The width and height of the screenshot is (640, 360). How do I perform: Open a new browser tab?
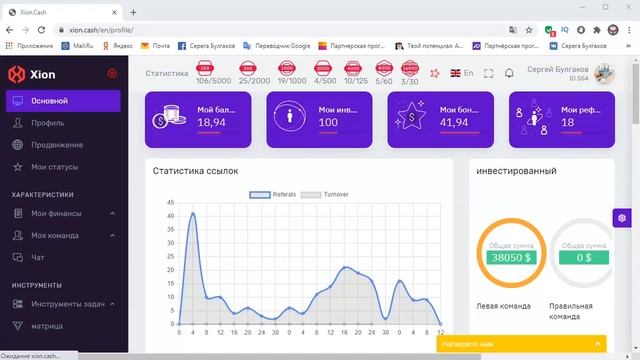[x=133, y=12]
